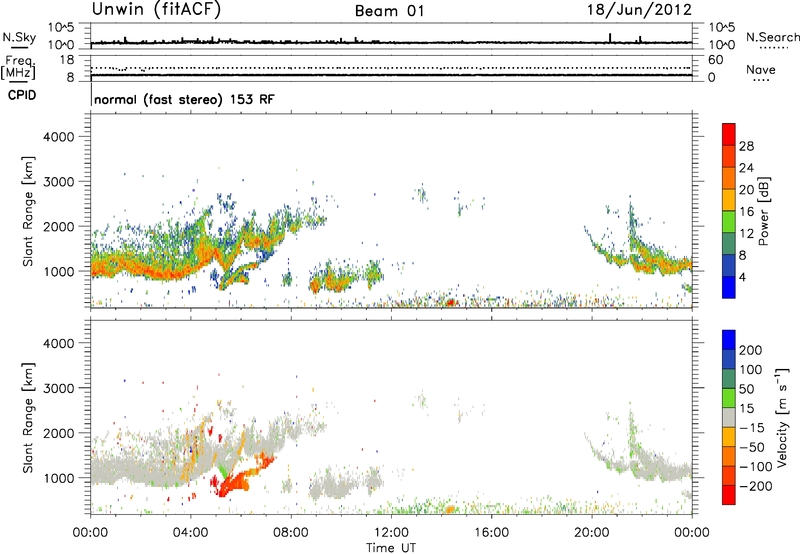This screenshot has width=800, height=554.
Task: Click the red high-velocity echo patch near 05:30 UT
Action: 232,482
